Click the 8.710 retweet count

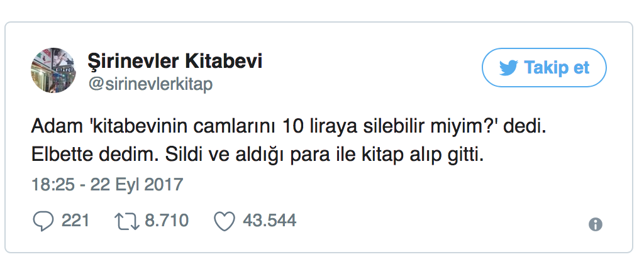click(x=167, y=221)
